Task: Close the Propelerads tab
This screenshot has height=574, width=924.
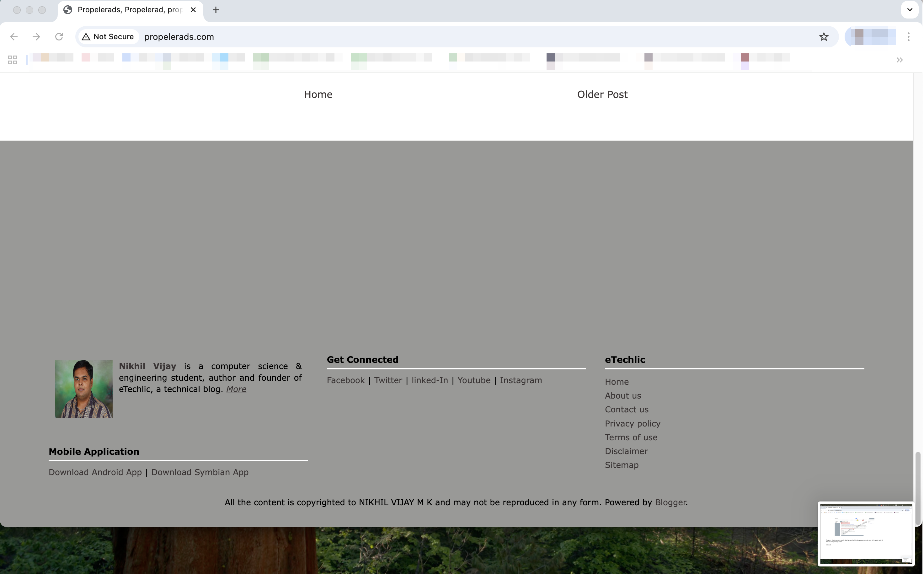Action: coord(193,10)
